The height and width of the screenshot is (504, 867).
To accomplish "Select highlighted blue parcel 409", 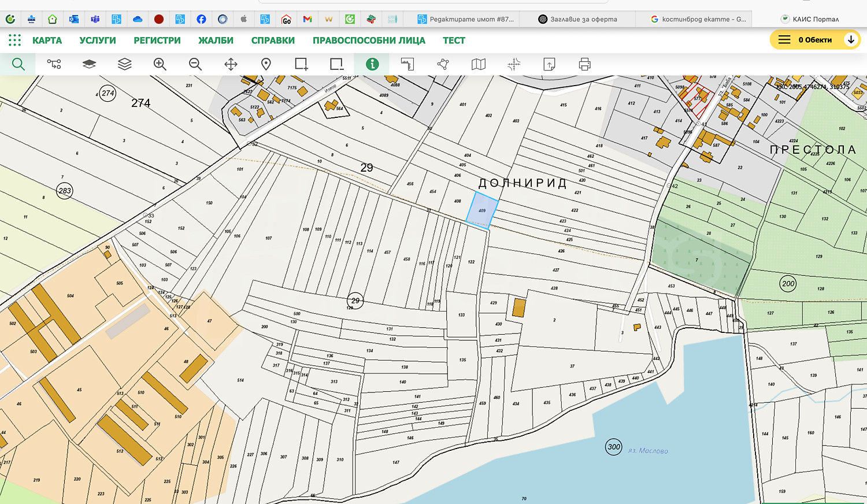I will click(482, 210).
